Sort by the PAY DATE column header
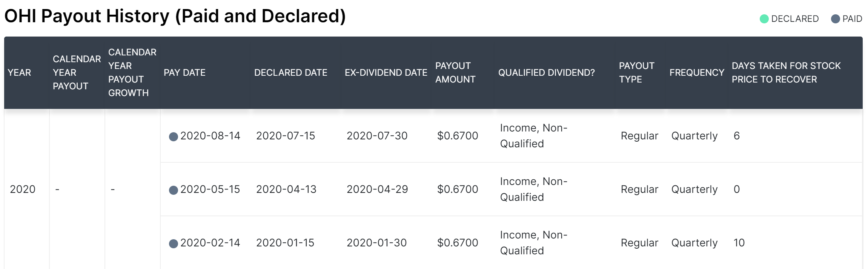Image resolution: width=868 pixels, height=269 pixels. coord(184,72)
